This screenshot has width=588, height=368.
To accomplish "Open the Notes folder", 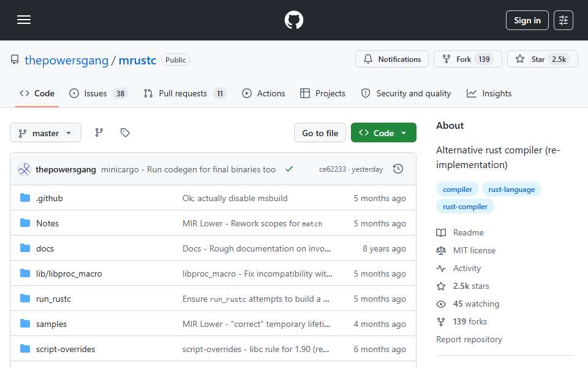I will (x=47, y=223).
